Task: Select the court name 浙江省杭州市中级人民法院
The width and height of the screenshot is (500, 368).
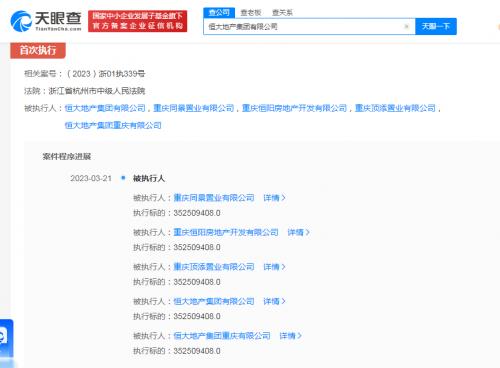Action: [97, 91]
